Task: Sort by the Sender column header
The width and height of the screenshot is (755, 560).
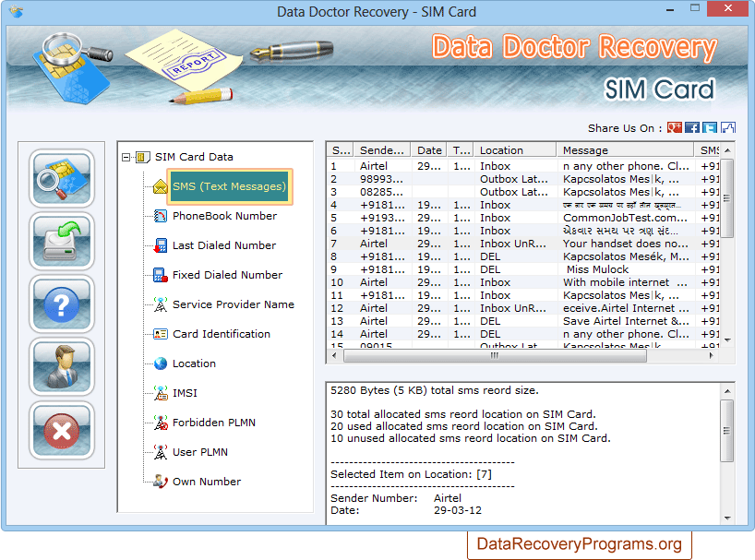Action: coord(382,150)
